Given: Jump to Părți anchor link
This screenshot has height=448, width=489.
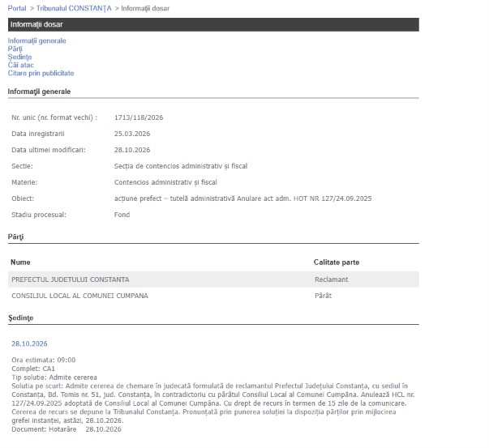Looking at the screenshot, I should tap(15, 49).
